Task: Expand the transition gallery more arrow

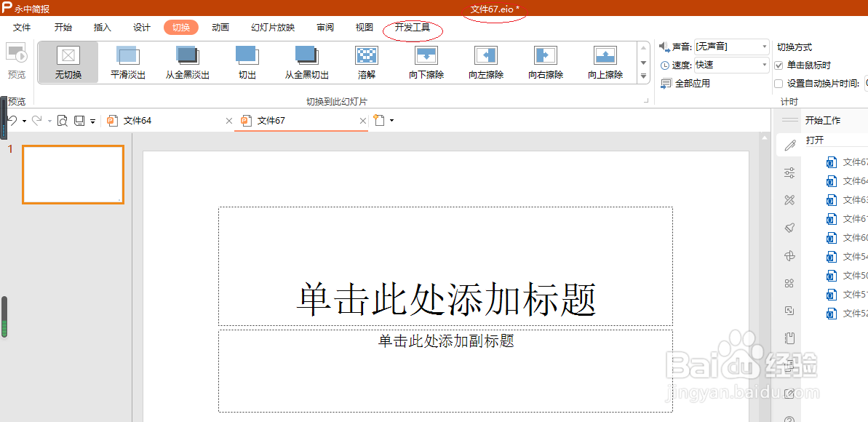Action: click(643, 76)
